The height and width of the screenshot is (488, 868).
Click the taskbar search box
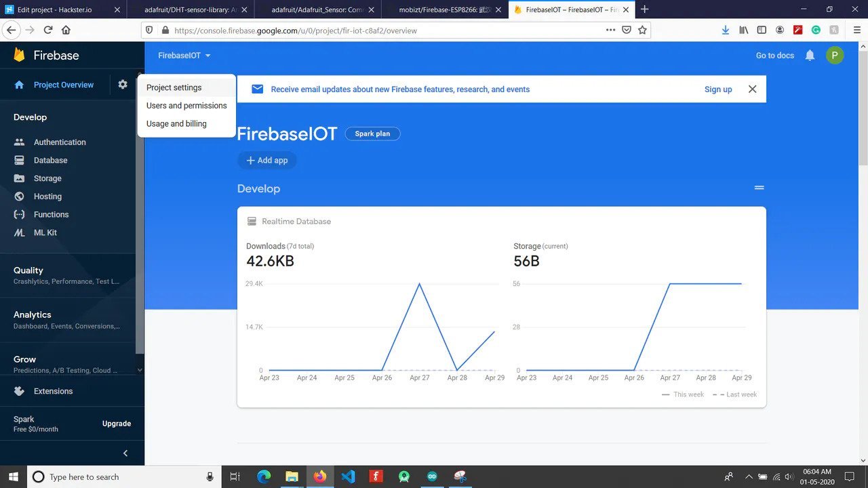(x=124, y=476)
